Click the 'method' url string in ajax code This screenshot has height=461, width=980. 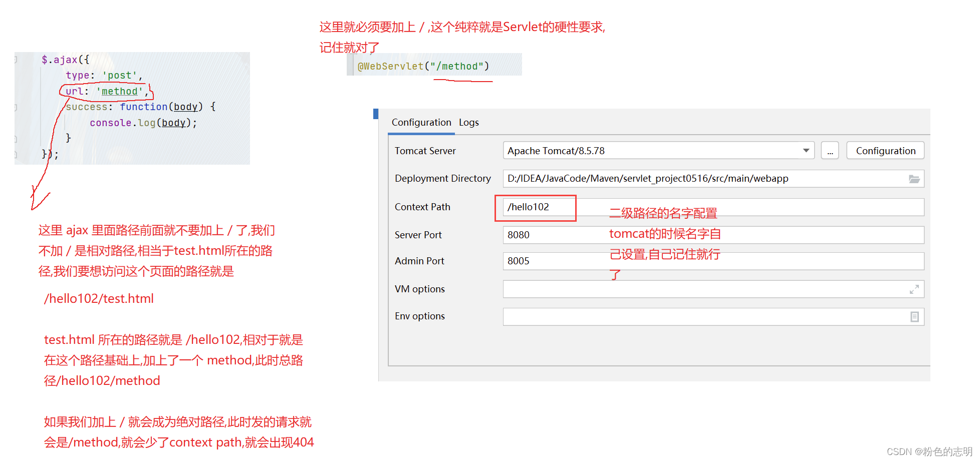click(x=120, y=91)
